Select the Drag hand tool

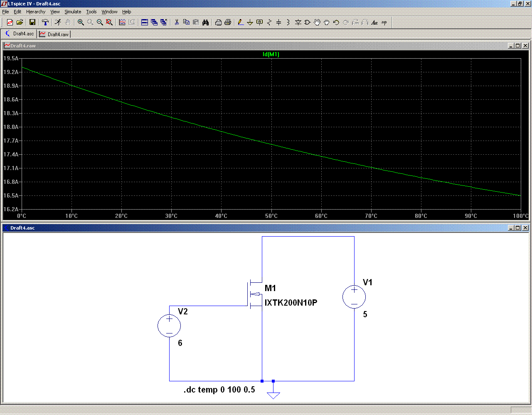point(327,22)
